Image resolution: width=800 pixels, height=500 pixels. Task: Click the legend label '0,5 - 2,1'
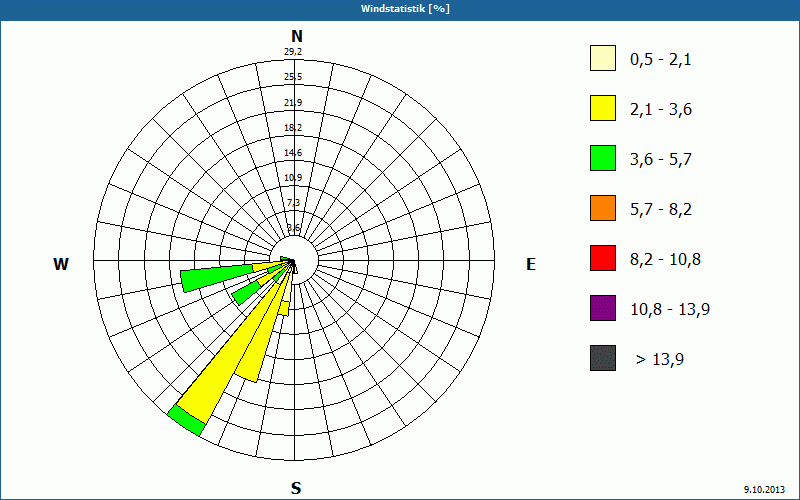pos(661,60)
